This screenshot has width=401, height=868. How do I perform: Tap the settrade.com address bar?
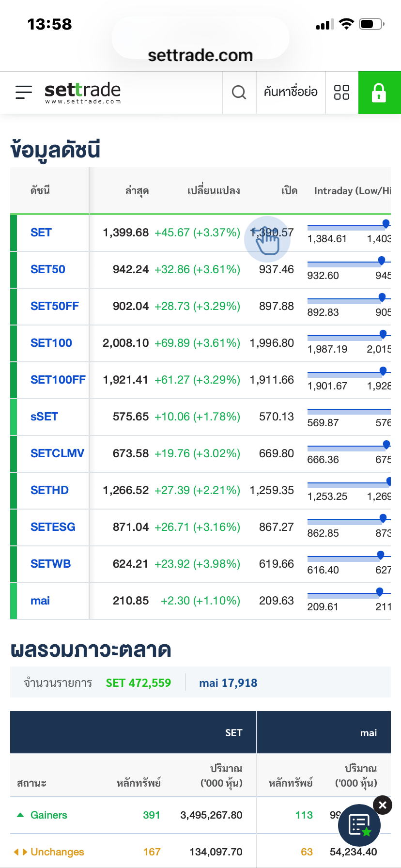pos(200,55)
